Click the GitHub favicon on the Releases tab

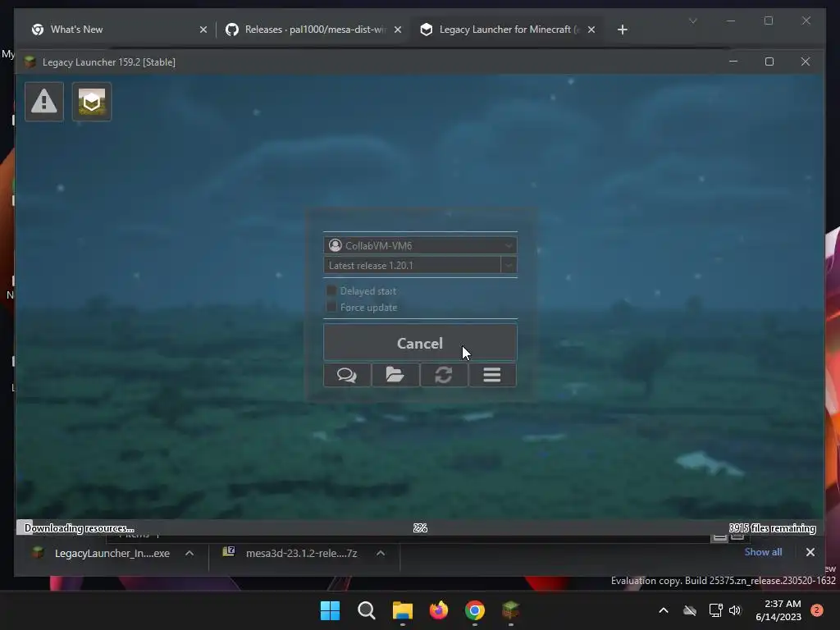pyautogui.click(x=232, y=30)
